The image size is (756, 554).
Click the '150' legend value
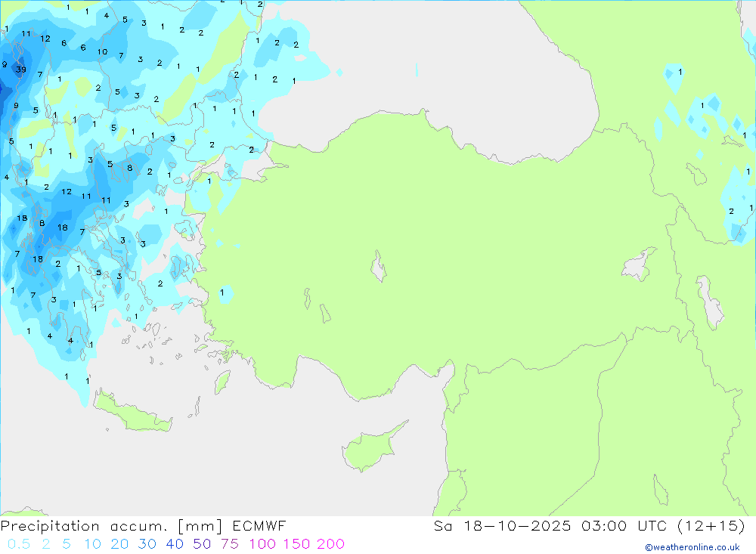point(296,544)
